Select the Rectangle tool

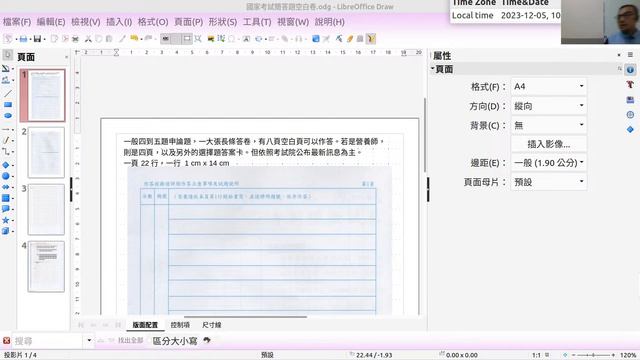point(7,104)
